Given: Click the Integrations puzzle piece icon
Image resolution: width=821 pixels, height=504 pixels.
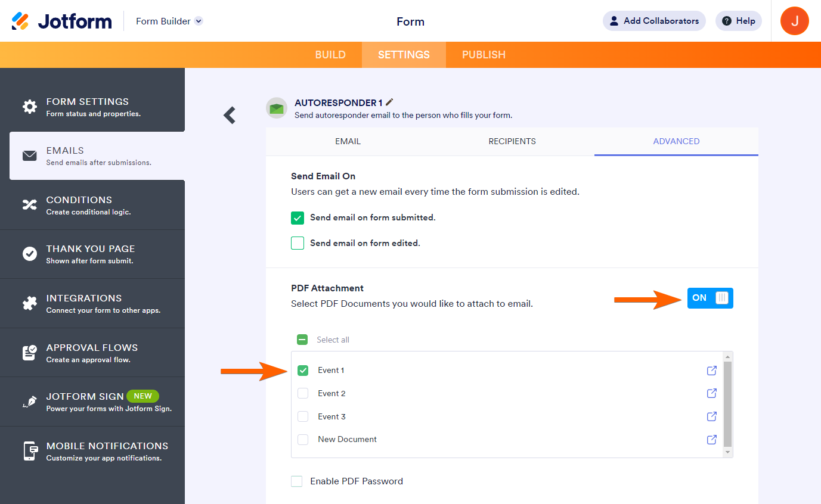Looking at the screenshot, I should [29, 303].
